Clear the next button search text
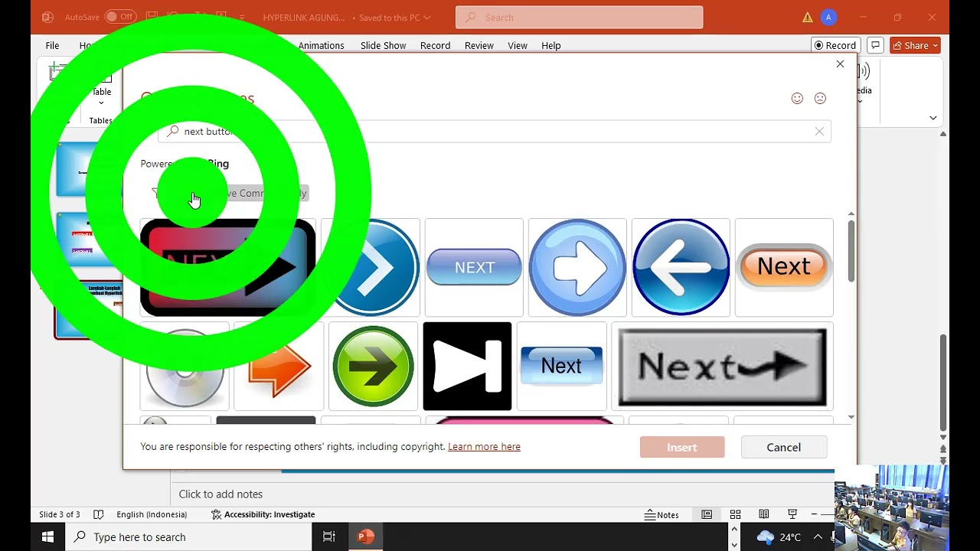 click(x=819, y=132)
